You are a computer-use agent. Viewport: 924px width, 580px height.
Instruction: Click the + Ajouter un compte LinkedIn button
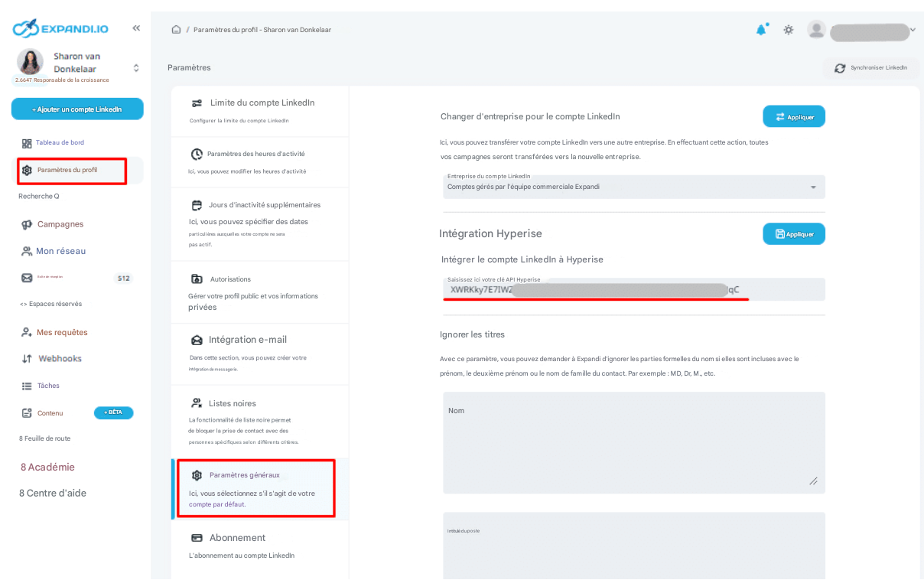(77, 109)
